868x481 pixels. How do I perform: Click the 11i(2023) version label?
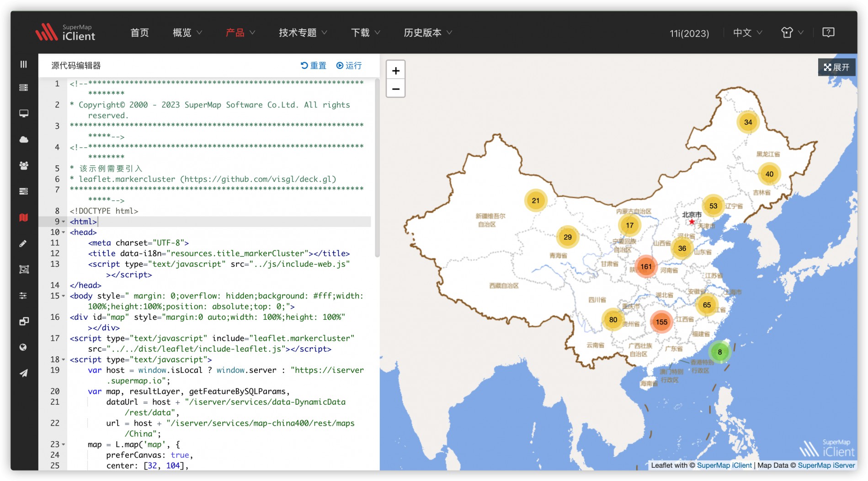coord(689,33)
